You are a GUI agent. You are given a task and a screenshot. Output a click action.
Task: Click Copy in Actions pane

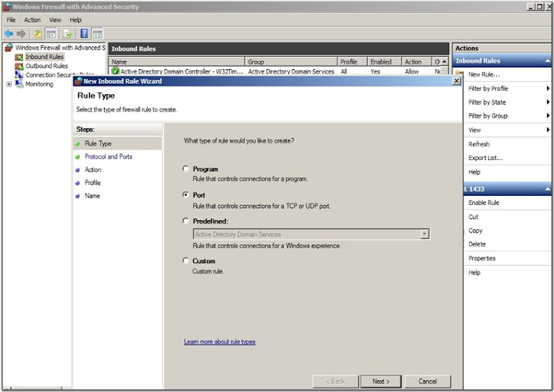[x=475, y=231]
